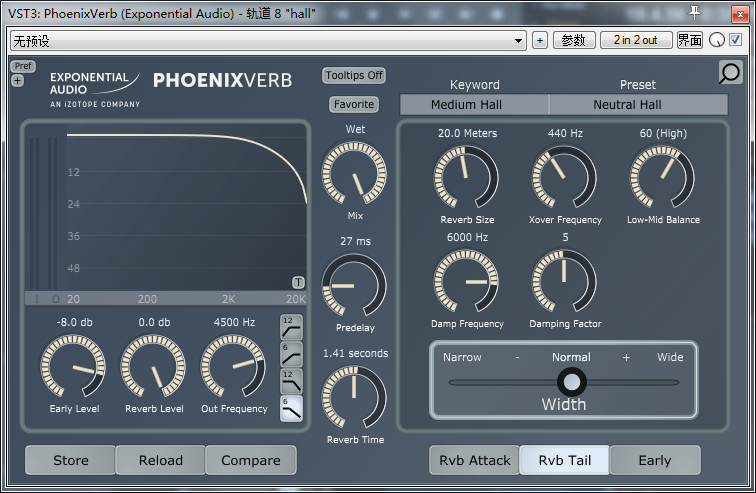This screenshot has height=493, width=756.
Task: Switch to the Rvb Attack tab
Action: pos(474,460)
